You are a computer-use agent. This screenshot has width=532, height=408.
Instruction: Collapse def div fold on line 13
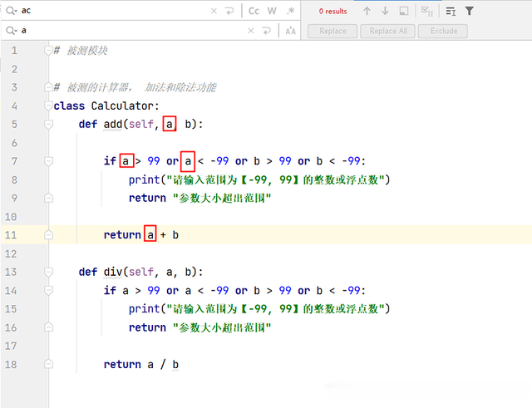(x=48, y=272)
